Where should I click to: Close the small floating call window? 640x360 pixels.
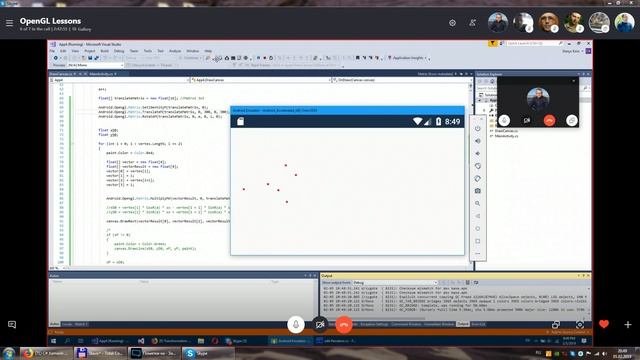pyautogui.click(x=573, y=81)
